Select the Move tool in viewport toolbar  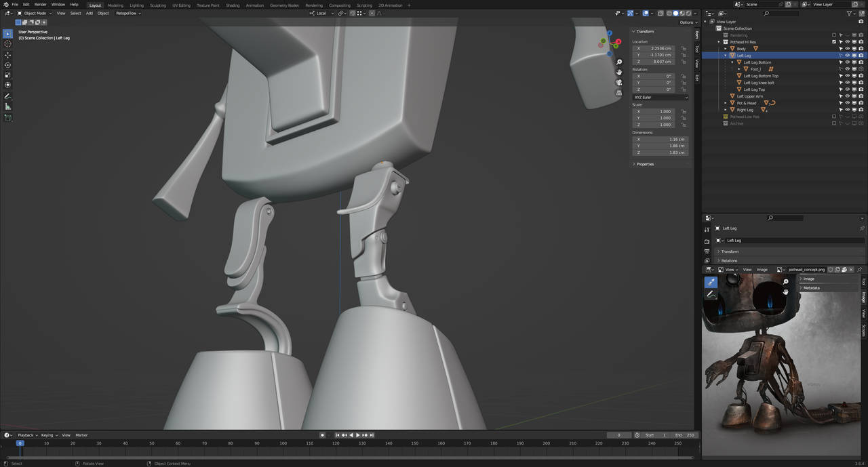(8, 55)
